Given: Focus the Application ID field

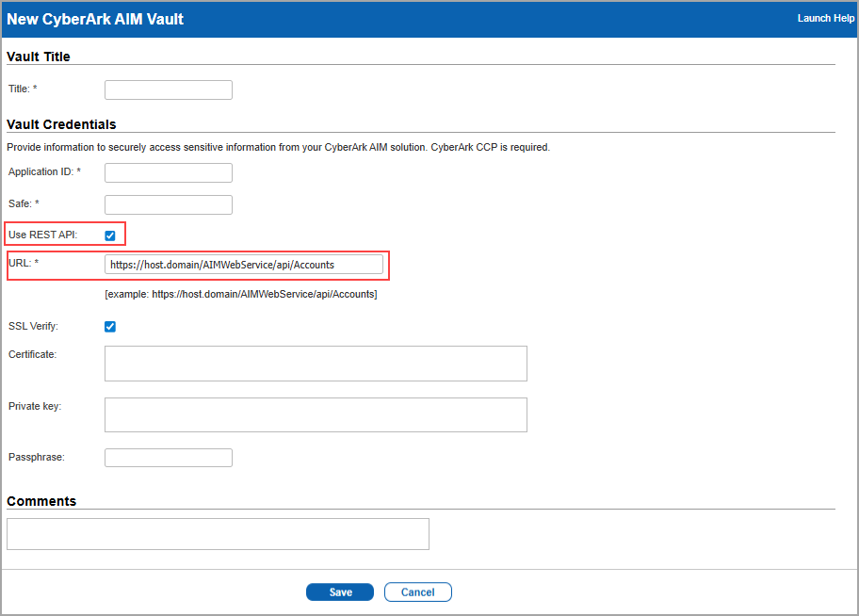Looking at the screenshot, I should coord(169,172).
